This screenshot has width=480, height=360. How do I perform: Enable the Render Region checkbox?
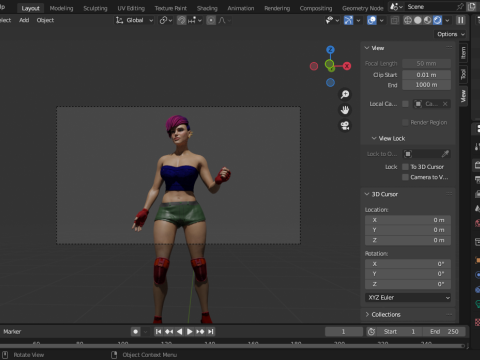(x=405, y=122)
